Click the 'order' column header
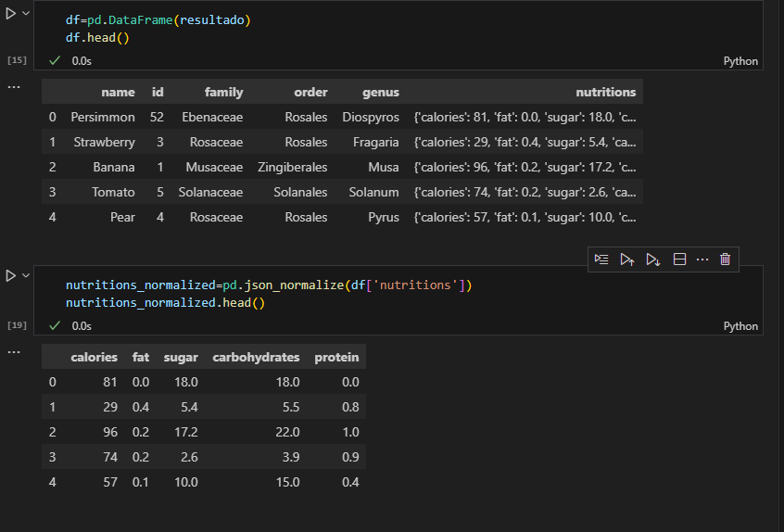The height and width of the screenshot is (532, 784). [310, 92]
